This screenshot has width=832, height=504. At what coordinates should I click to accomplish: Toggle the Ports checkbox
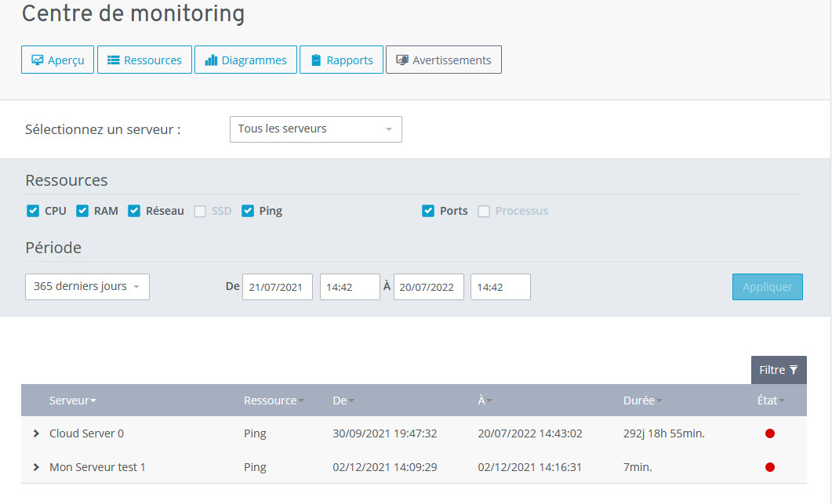428,211
